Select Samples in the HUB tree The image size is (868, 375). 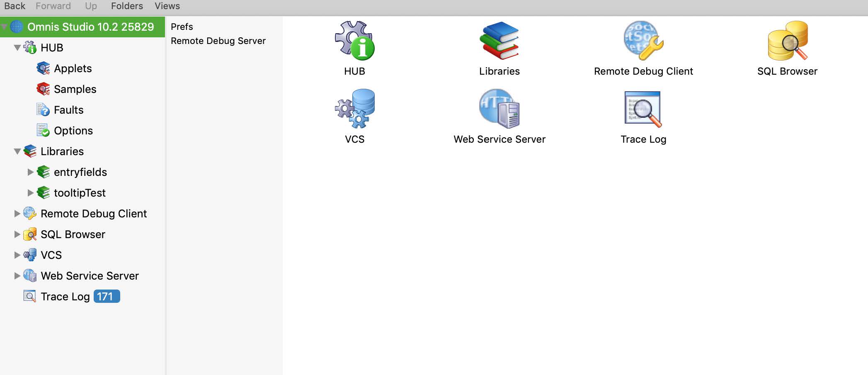75,89
